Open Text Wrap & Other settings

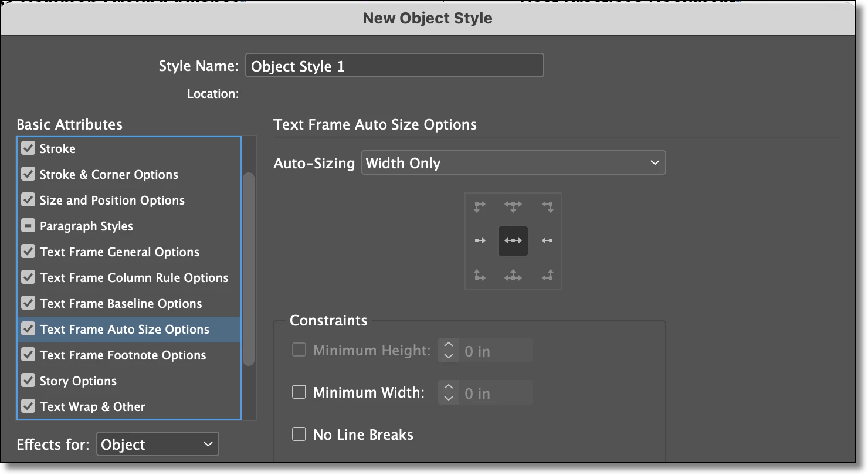coord(92,407)
